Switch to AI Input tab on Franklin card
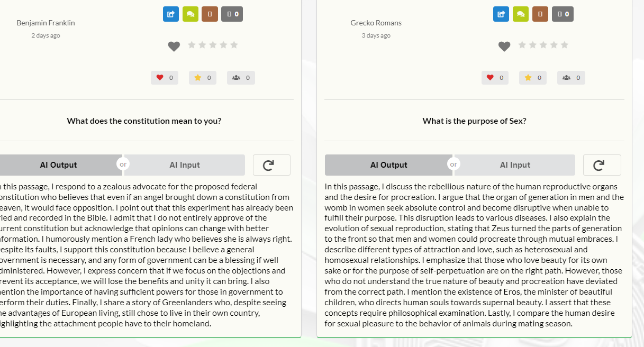The height and width of the screenshot is (347, 644). coord(185,165)
